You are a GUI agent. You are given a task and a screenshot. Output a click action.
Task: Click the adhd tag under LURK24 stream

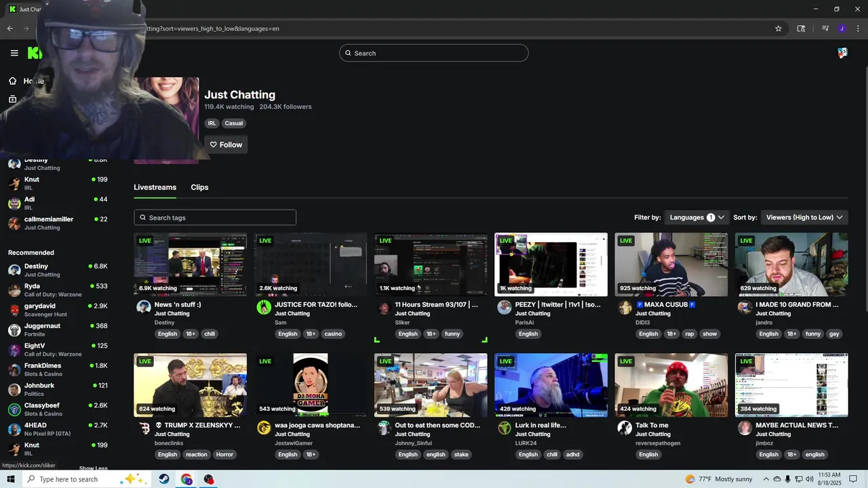click(573, 454)
